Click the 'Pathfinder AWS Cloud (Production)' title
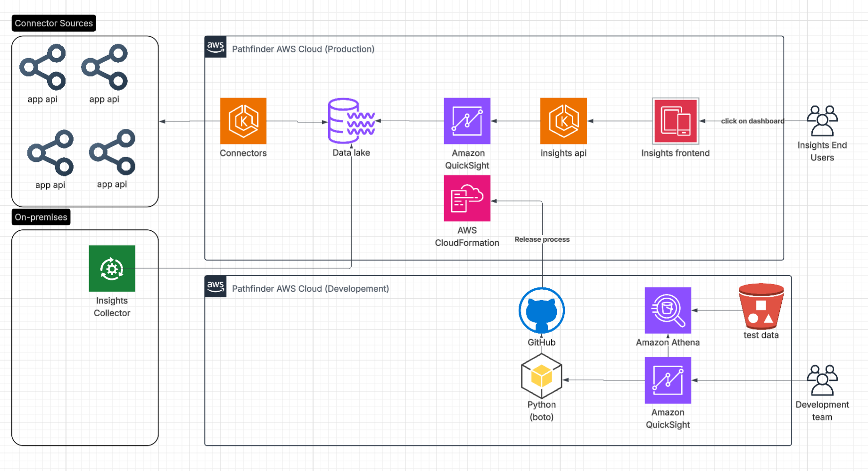Screen dimensions: 868x471 coord(303,49)
